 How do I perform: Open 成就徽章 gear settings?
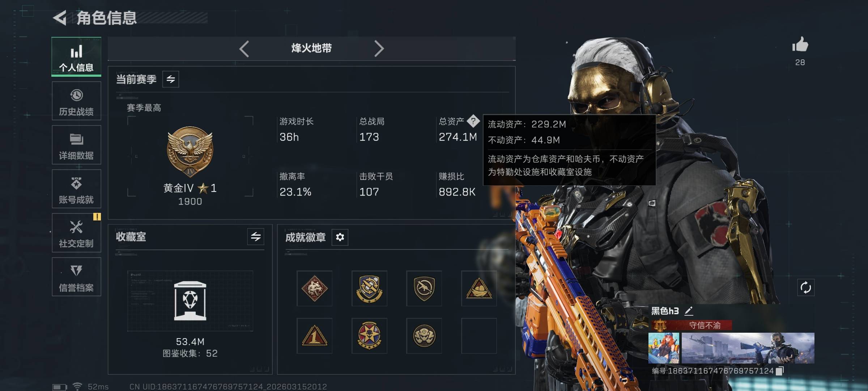(x=340, y=237)
